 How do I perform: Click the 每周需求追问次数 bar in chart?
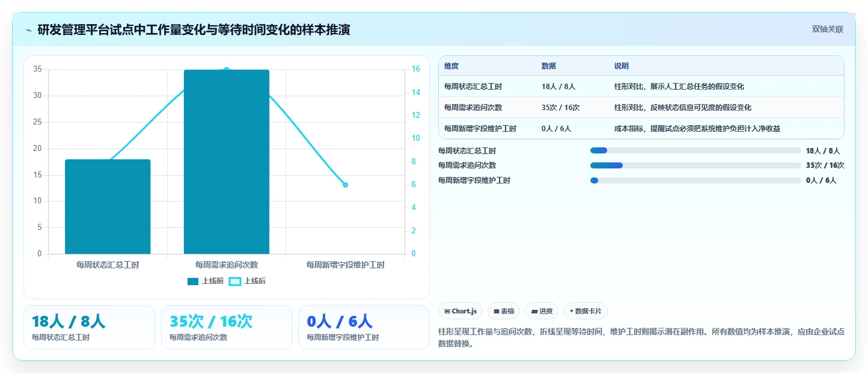point(227,162)
